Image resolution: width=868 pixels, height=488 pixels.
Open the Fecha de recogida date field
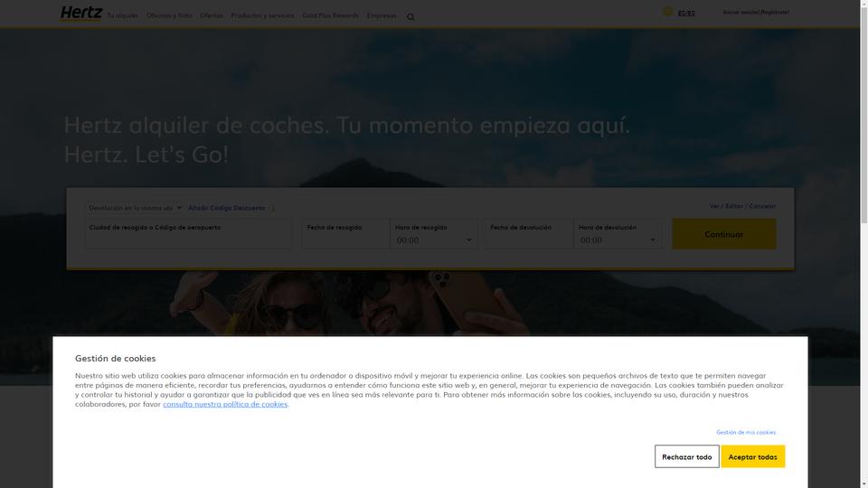pyautogui.click(x=345, y=233)
